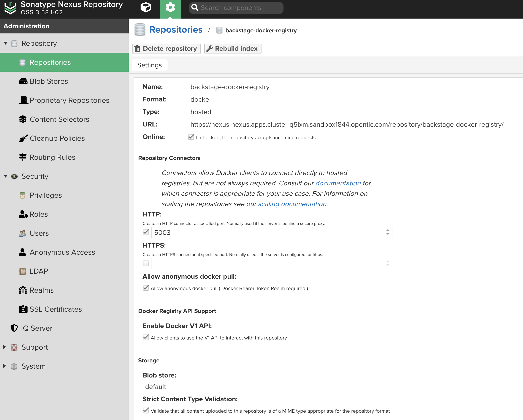Expand the System tree group
The width and height of the screenshot is (523, 420).
[4, 366]
